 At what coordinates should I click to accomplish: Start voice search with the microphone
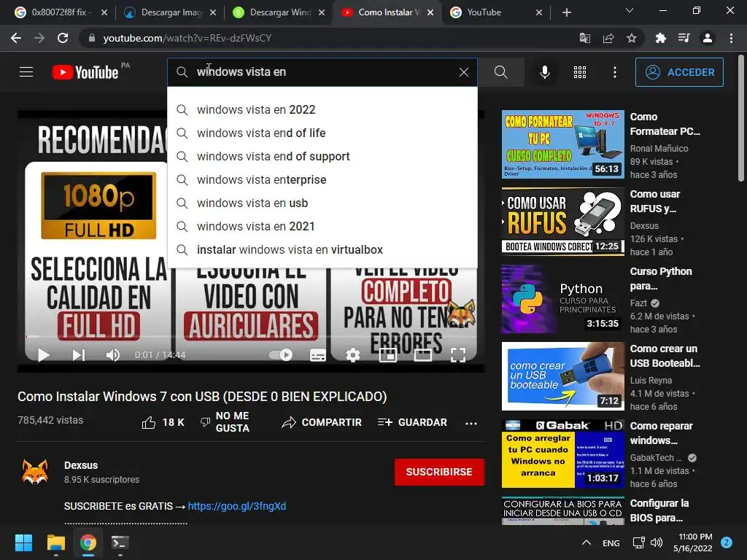point(544,72)
